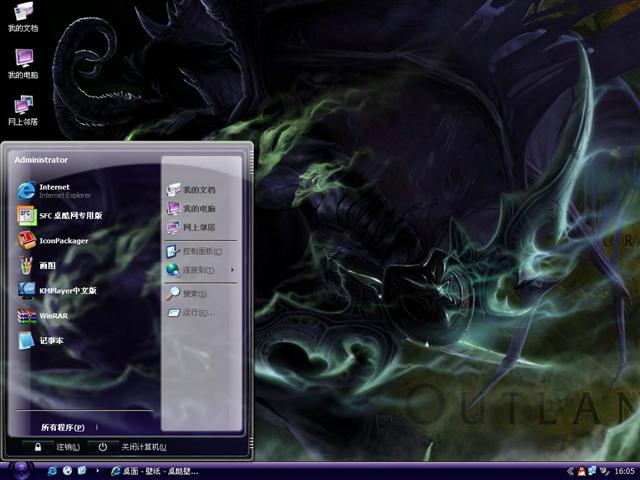Switch to 桌面 - 壁纸 taskbar window

tap(154, 471)
